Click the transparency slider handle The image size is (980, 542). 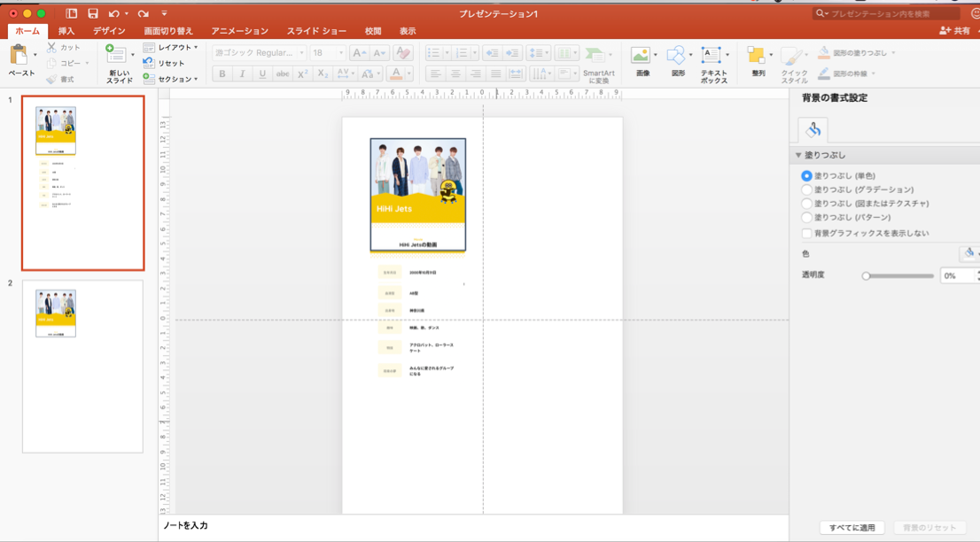coord(866,275)
